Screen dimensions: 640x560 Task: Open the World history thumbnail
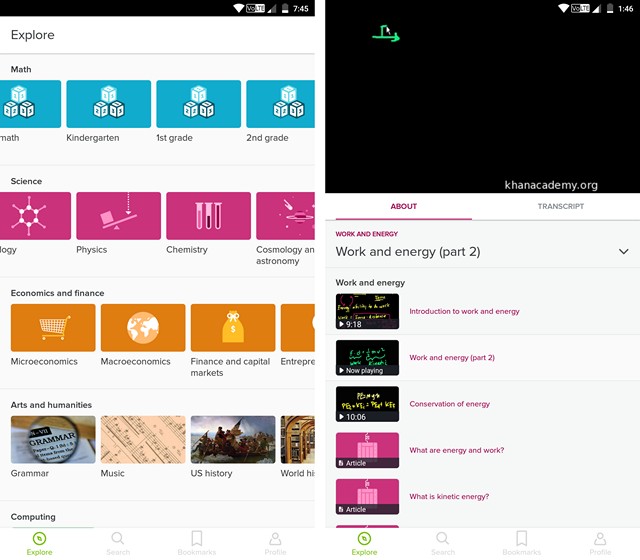click(x=298, y=440)
